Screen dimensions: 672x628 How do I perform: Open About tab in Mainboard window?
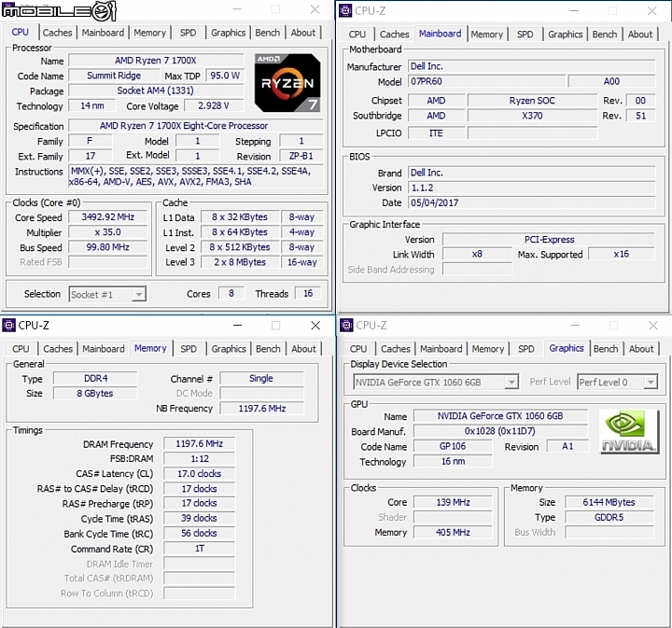pos(640,35)
